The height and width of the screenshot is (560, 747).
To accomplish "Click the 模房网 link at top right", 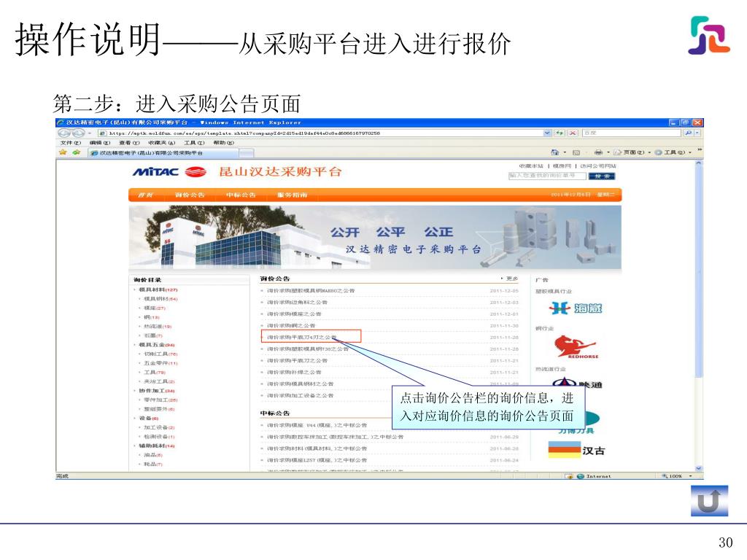I will [x=562, y=166].
